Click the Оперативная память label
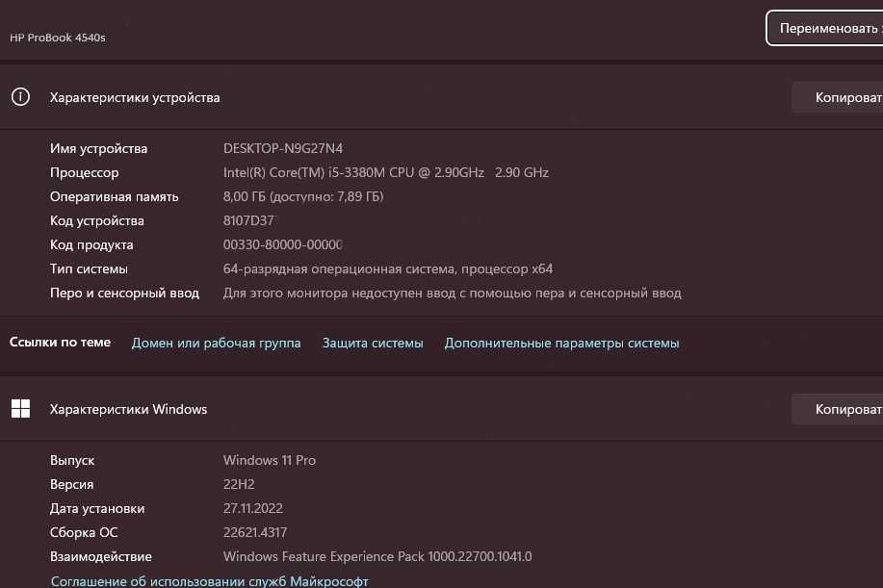883x588 pixels. 115,197
